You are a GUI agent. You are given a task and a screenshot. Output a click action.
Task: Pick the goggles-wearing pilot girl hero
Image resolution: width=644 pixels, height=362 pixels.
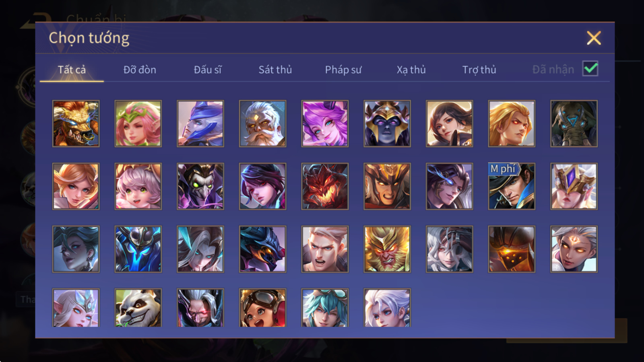(x=262, y=308)
